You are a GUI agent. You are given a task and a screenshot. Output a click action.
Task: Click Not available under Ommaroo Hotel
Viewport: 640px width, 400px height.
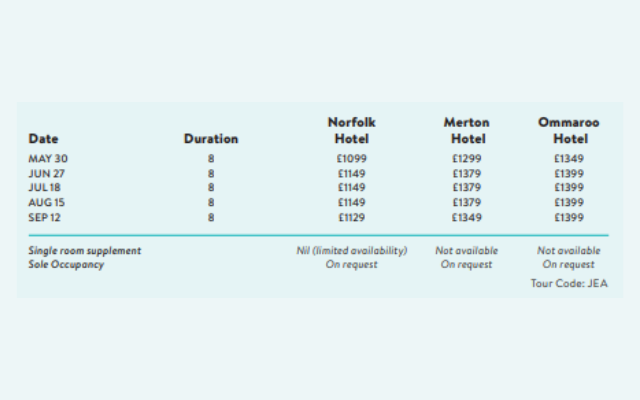[x=569, y=251]
